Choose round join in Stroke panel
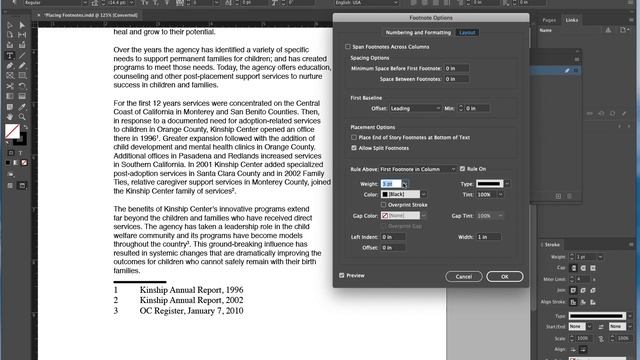640x360 pixels. pyautogui.click(x=583, y=290)
